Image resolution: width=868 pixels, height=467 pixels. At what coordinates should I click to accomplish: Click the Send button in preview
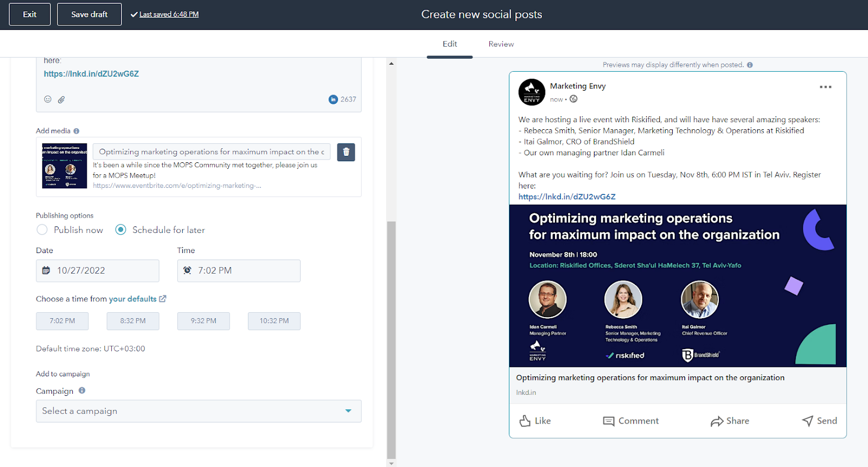pos(819,421)
